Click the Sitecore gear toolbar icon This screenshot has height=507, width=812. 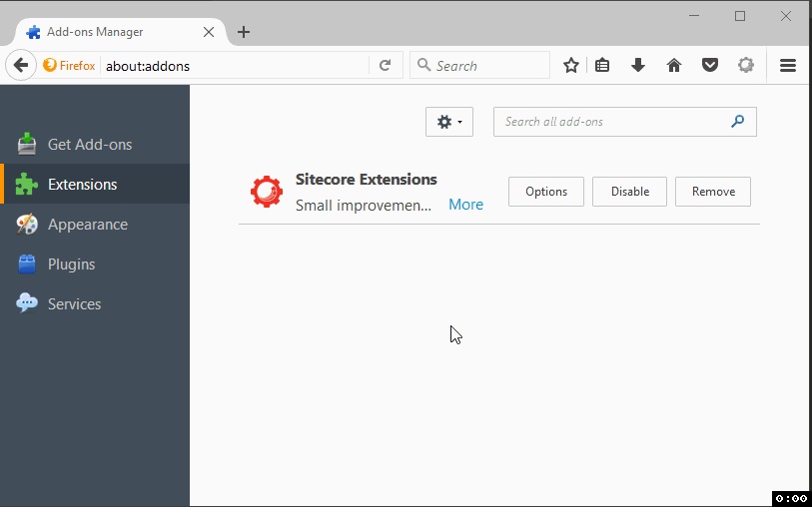point(746,65)
